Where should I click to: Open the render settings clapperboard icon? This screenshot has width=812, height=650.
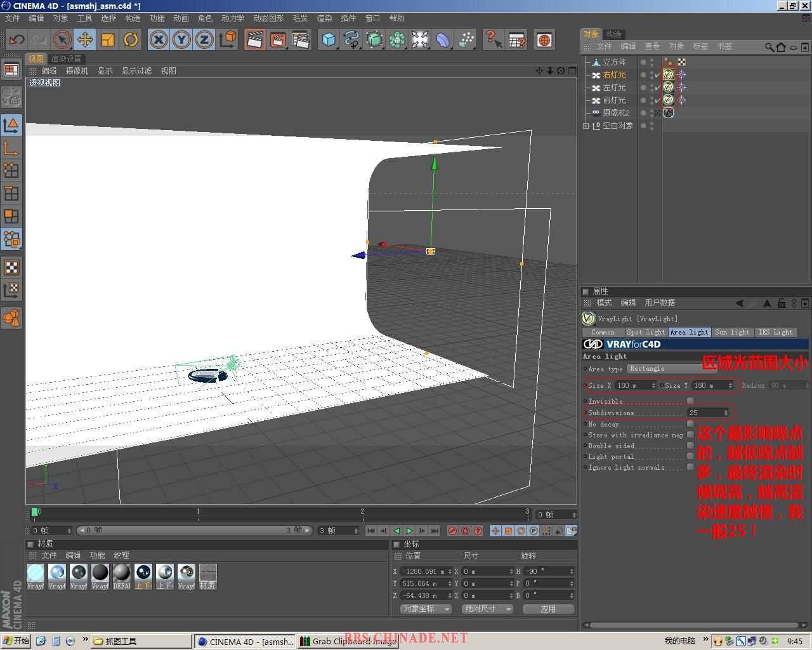[300, 40]
